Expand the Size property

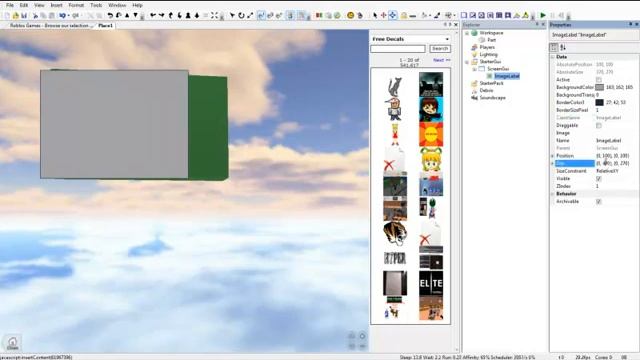[553, 163]
